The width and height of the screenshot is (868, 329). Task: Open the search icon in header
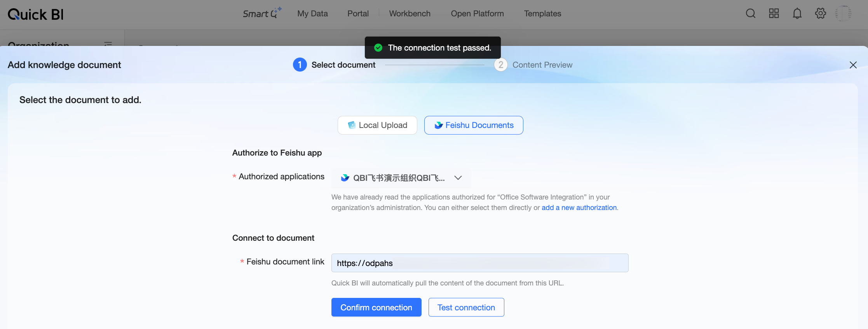[751, 14]
